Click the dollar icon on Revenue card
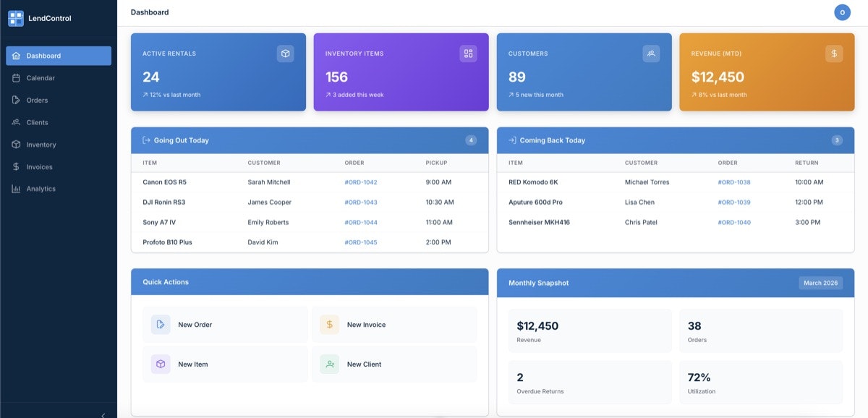 [833, 53]
